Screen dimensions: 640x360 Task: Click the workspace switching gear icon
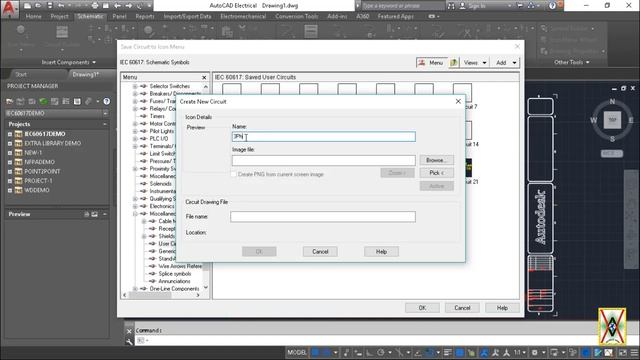535,352
